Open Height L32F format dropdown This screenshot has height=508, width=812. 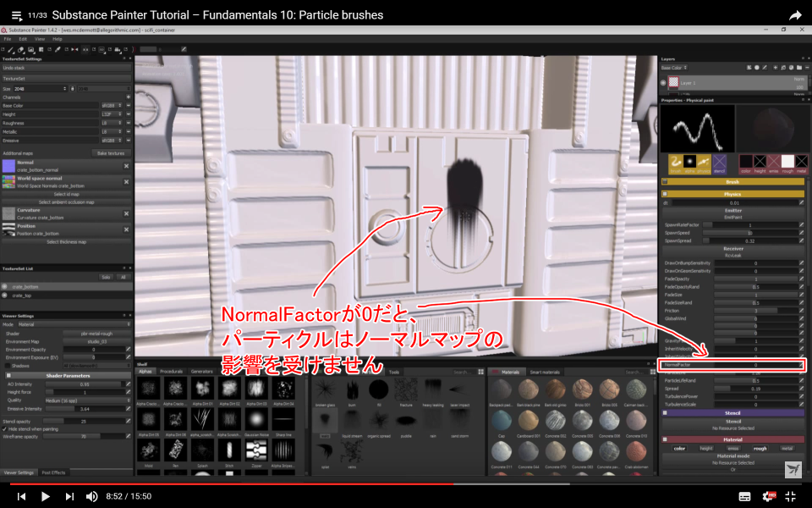(112, 114)
